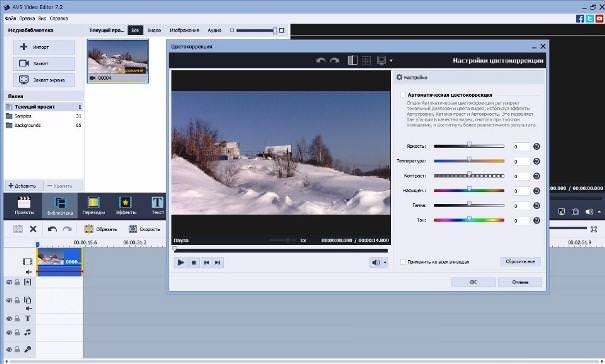Open the Эффекты effects section
The image size is (605, 364).
point(125,205)
